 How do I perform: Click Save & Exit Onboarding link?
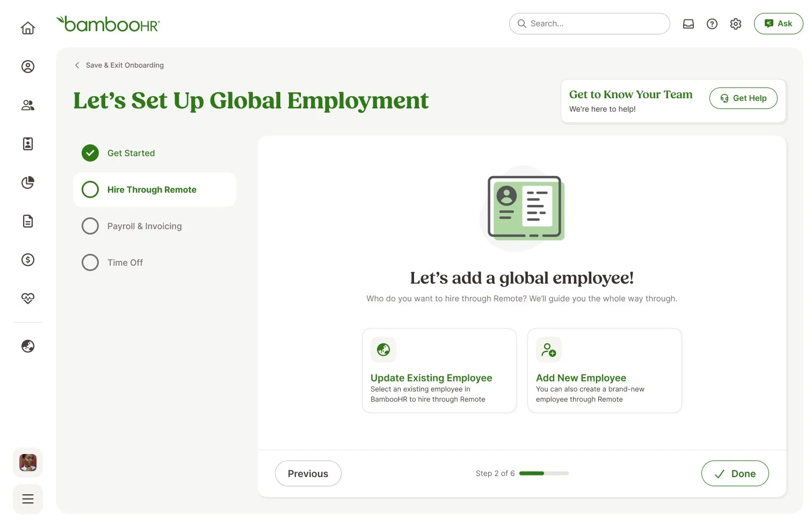(125, 65)
